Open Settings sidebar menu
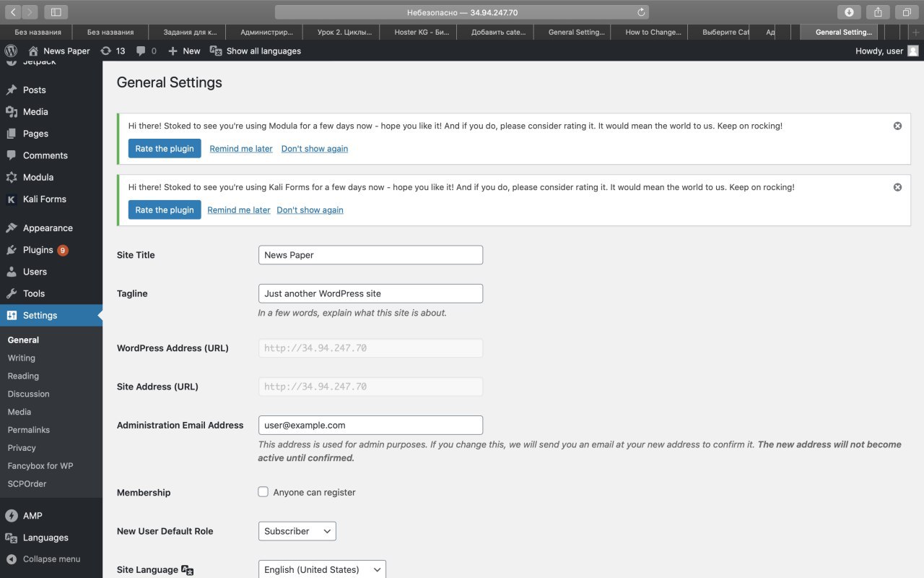Viewport: 924px width, 578px height. 51,315
